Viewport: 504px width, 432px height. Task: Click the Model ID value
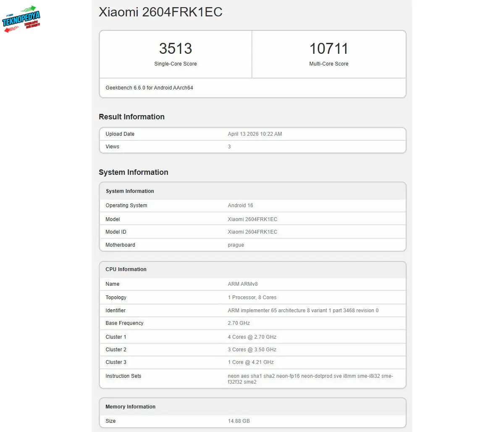click(252, 232)
